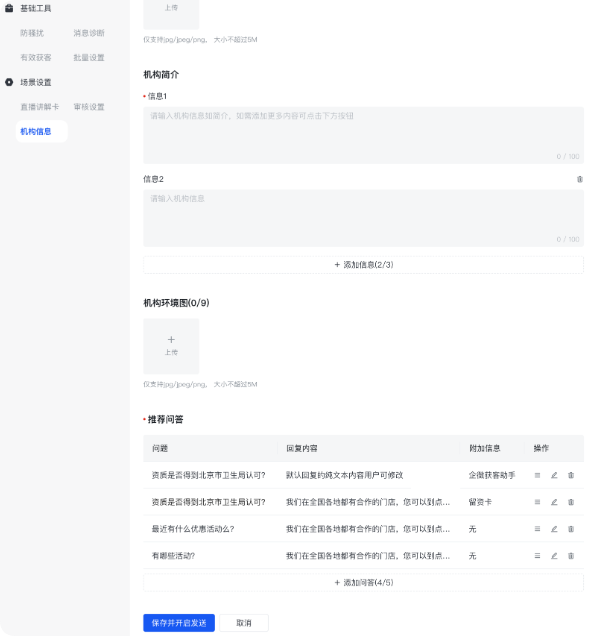Click 取消 button
Screen dimensions: 592x636
pos(244,623)
